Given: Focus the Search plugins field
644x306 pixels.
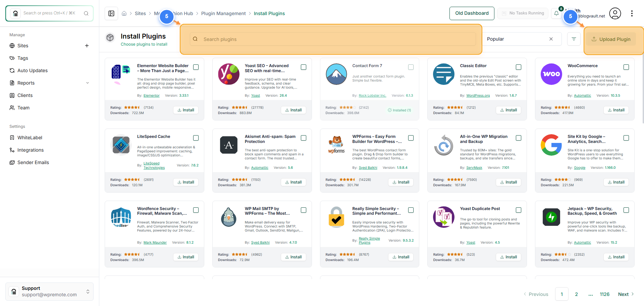Looking at the screenshot, I should [333, 39].
